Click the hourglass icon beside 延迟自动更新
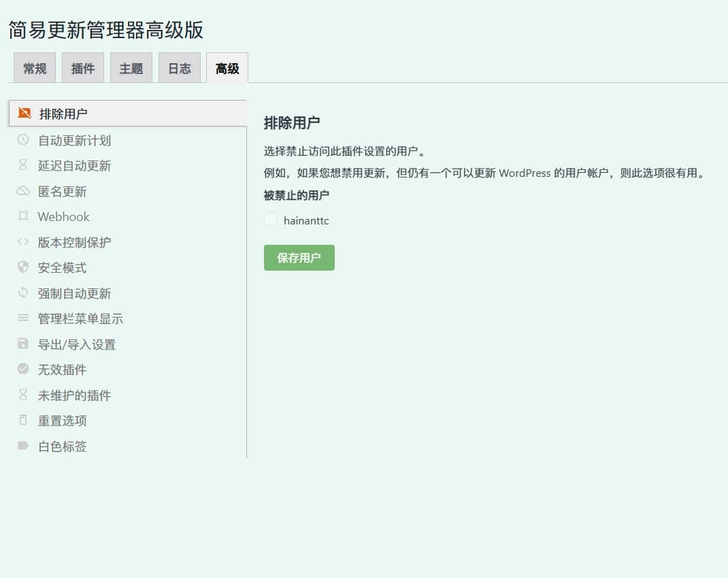This screenshot has width=728, height=578. tap(23, 165)
